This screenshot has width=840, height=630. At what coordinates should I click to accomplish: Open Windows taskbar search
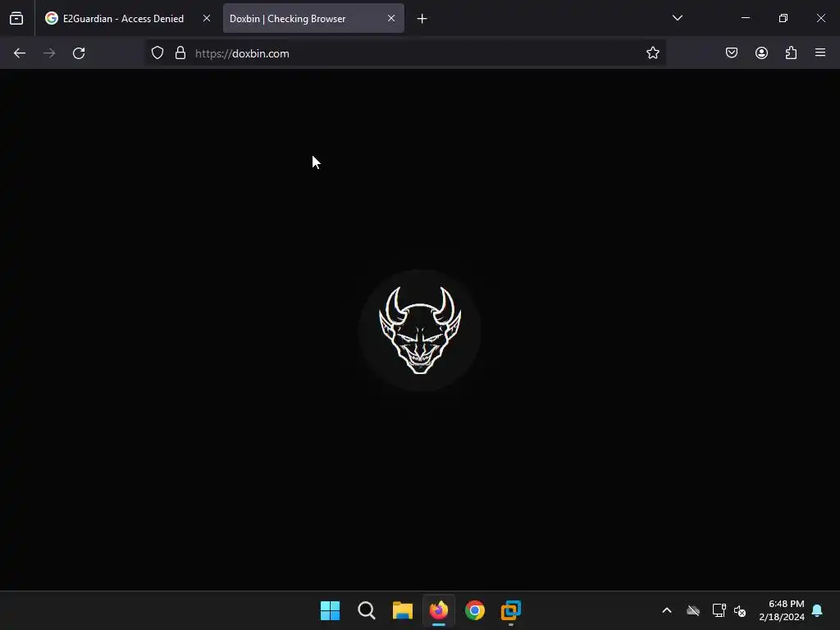tap(367, 610)
